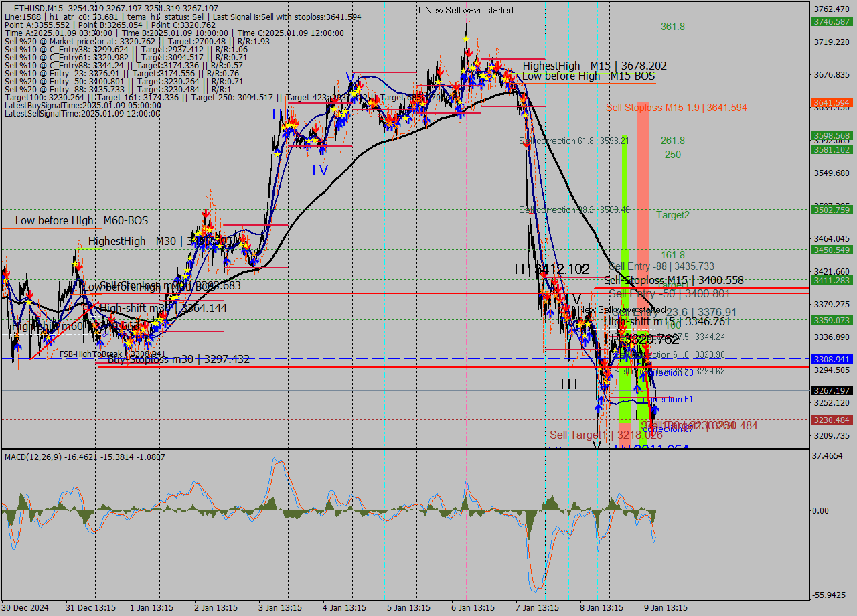This screenshot has height=616, width=857.
Task: Select the 'Low before High M15-BOS' label
Action: tap(589, 76)
